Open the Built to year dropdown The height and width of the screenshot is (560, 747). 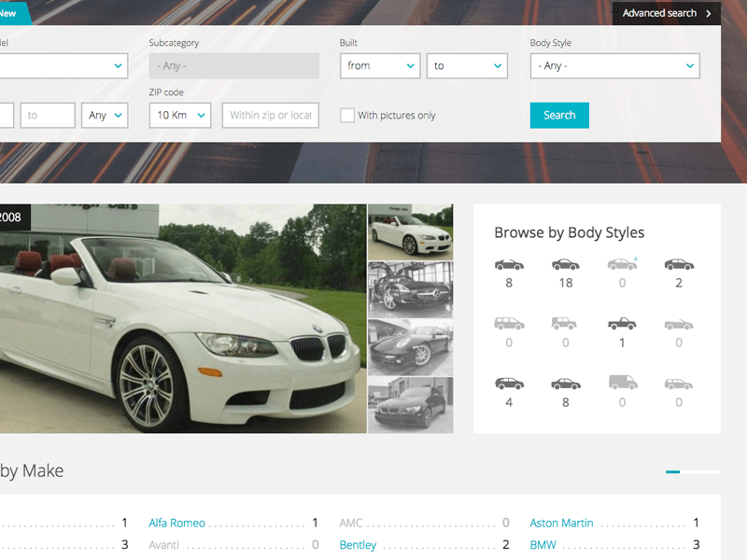click(467, 65)
